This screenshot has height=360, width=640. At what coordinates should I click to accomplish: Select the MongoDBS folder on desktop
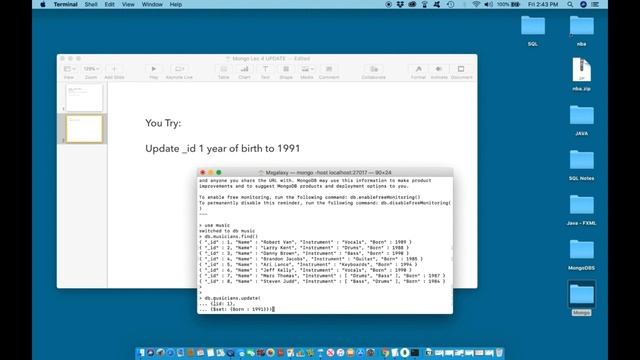point(582,255)
